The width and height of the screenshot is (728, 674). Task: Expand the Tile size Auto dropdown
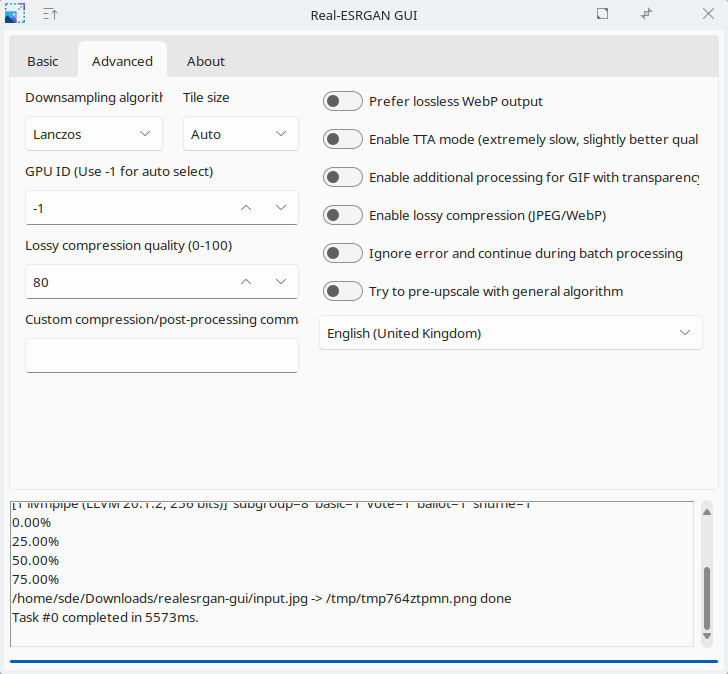point(240,134)
